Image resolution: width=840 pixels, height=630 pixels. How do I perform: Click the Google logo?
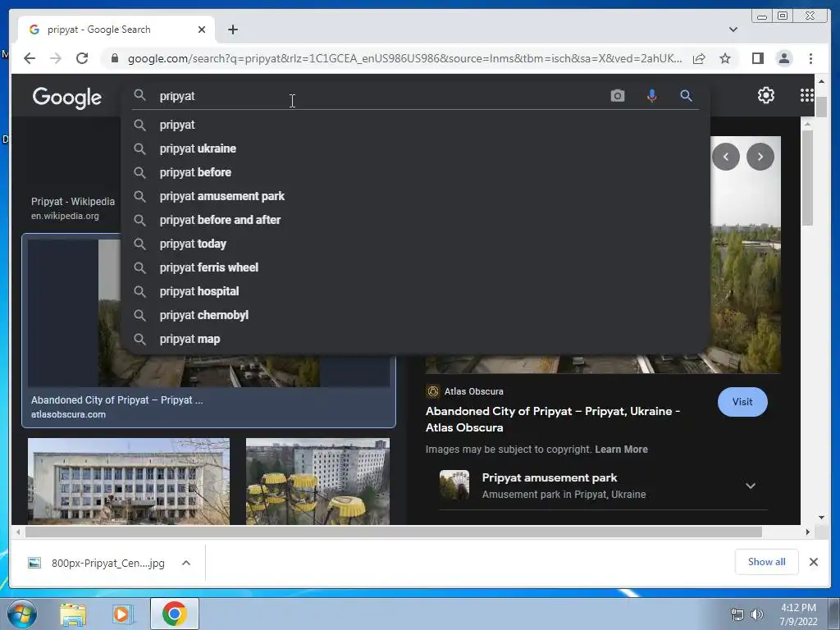(x=67, y=98)
